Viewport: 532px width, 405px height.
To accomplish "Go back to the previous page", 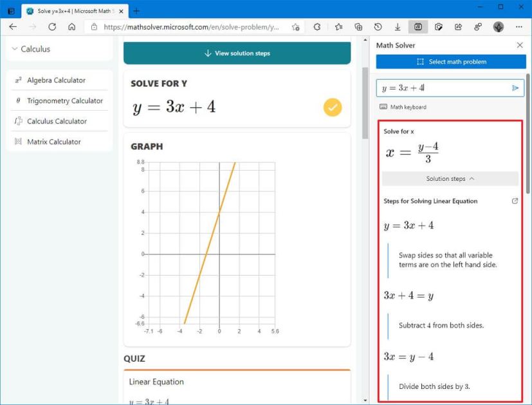I will [x=13, y=27].
